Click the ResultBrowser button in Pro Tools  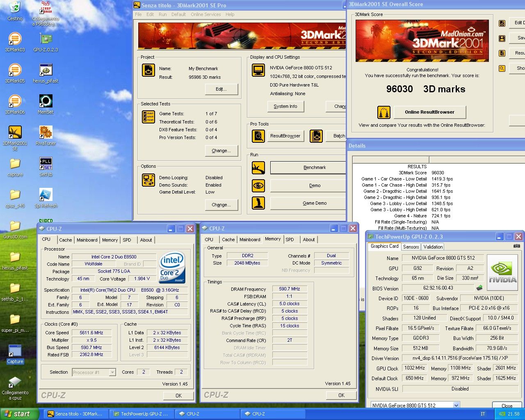pos(285,136)
